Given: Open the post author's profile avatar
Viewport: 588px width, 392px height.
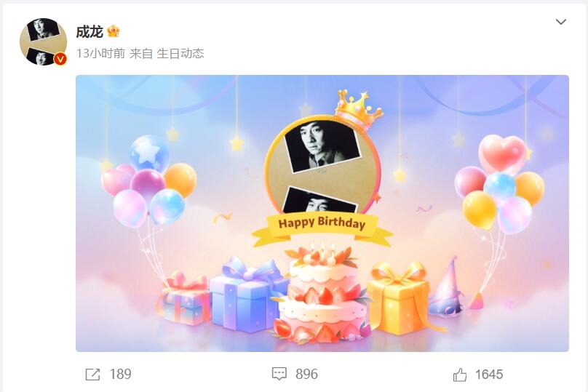Looking at the screenshot, I should [x=43, y=41].
